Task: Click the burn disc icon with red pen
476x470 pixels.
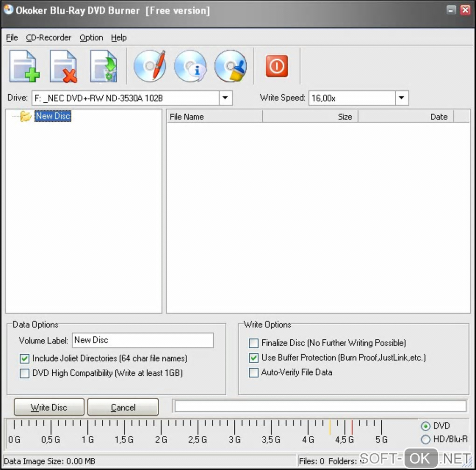Action: (x=149, y=67)
